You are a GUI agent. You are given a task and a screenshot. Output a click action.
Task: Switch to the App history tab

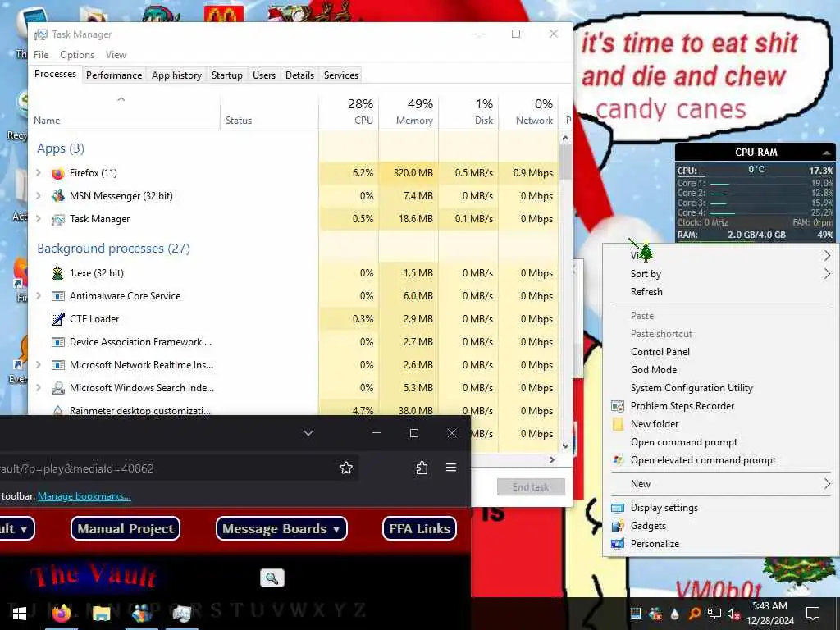coord(177,75)
